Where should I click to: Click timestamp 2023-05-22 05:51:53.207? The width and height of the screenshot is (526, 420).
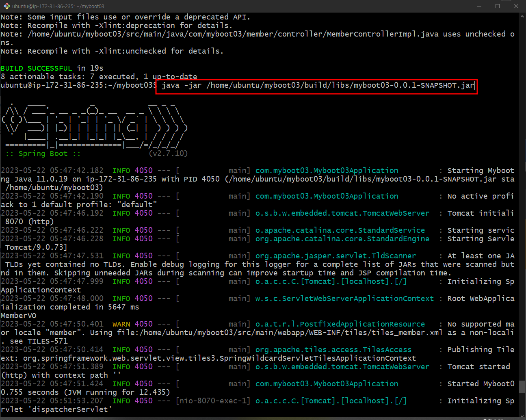pyautogui.click(x=52, y=401)
